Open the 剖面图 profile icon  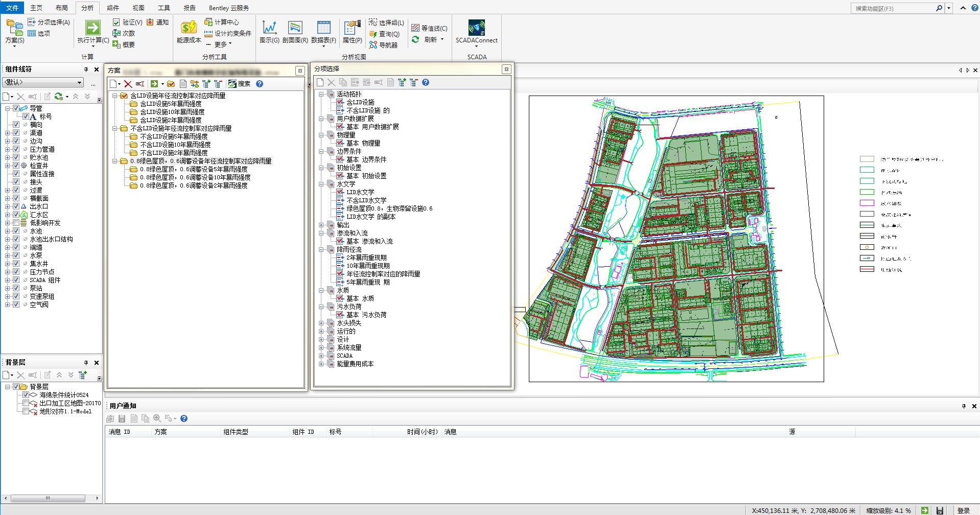pos(295,28)
